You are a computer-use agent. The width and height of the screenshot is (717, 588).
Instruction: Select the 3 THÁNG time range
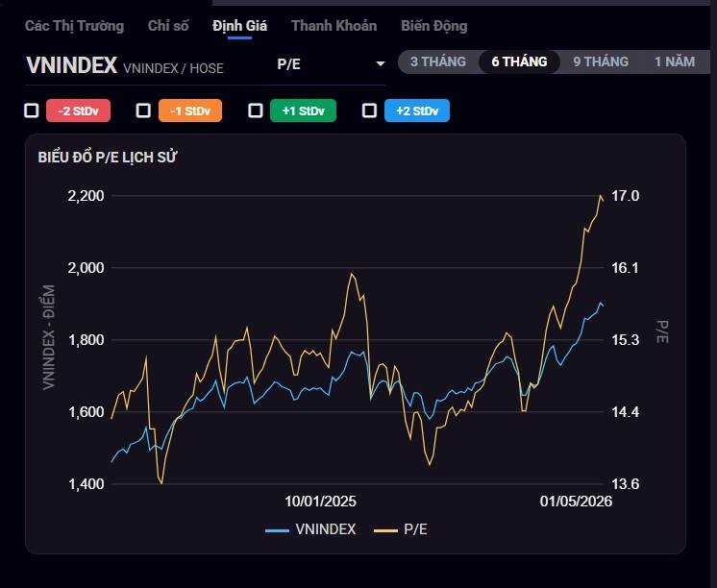pyautogui.click(x=437, y=61)
